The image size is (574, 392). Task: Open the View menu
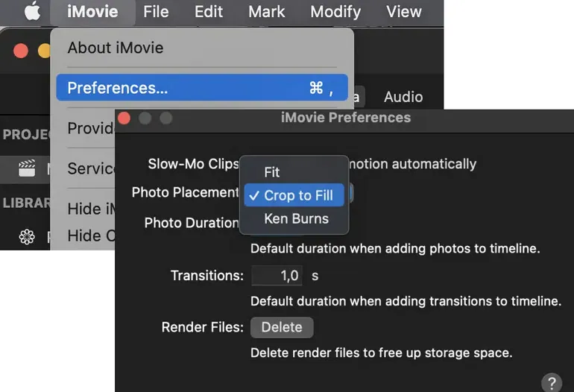pos(404,12)
